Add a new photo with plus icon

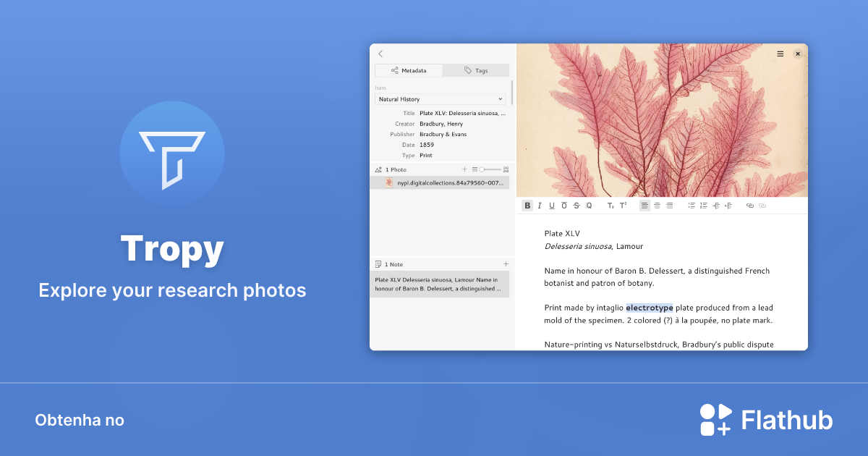(465, 169)
